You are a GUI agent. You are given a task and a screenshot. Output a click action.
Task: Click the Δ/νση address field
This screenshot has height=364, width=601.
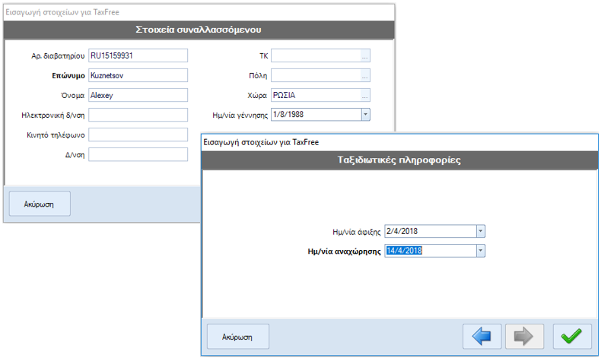(138, 154)
